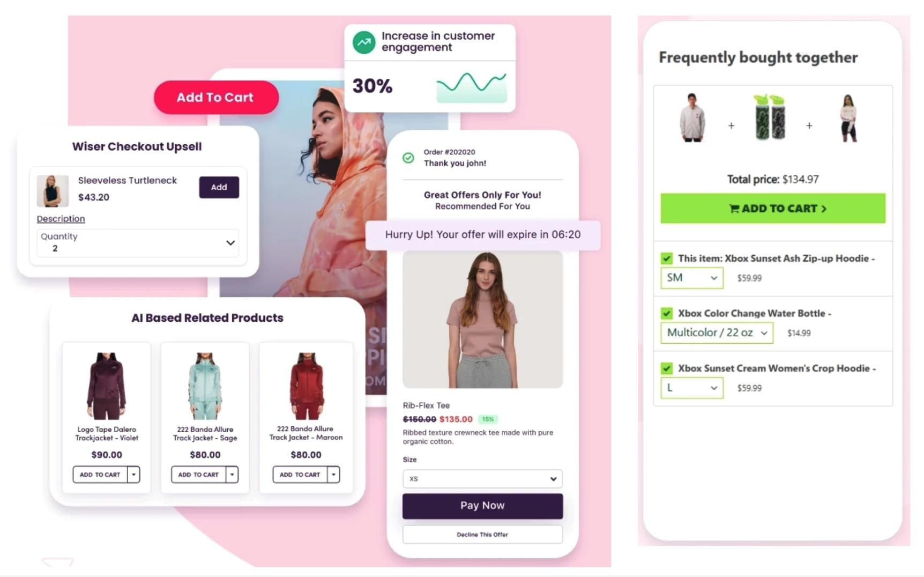Click the Women's Crop Hoodie bundle image

(x=848, y=118)
